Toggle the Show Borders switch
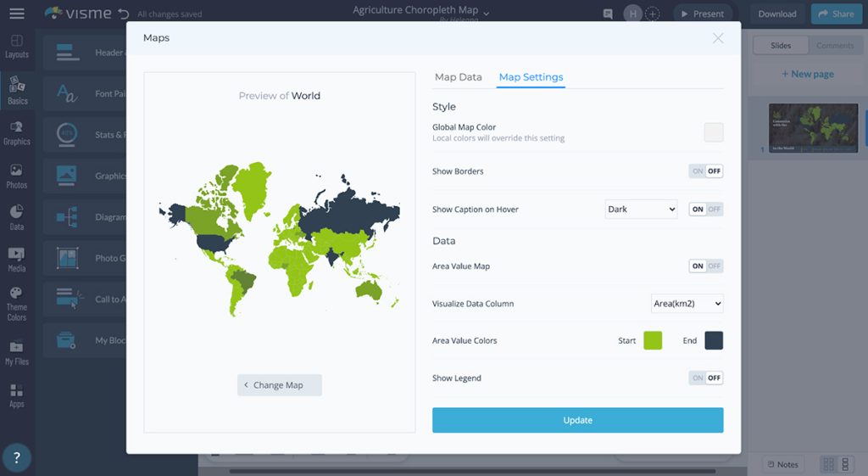Image resolution: width=868 pixels, height=476 pixels. [x=705, y=171]
